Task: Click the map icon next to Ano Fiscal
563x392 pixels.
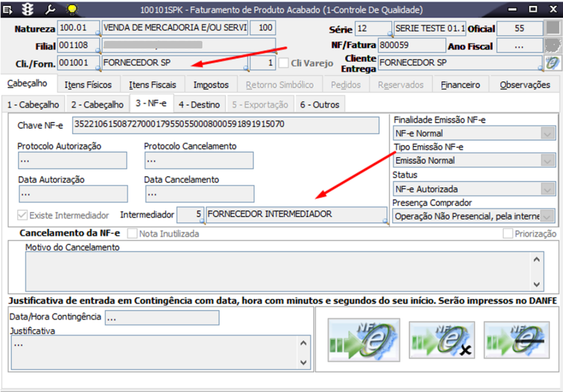Action: (552, 46)
